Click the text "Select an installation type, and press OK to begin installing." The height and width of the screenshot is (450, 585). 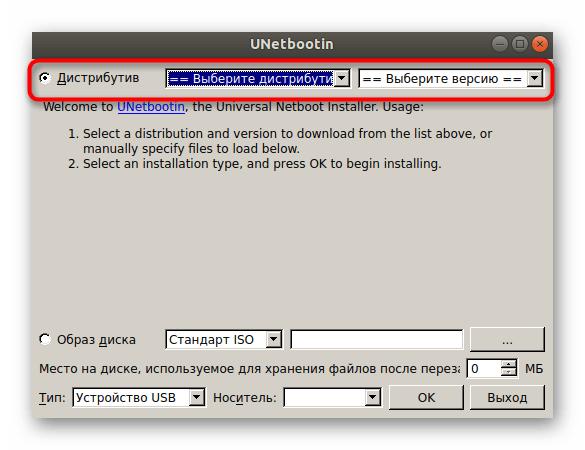[262, 164]
